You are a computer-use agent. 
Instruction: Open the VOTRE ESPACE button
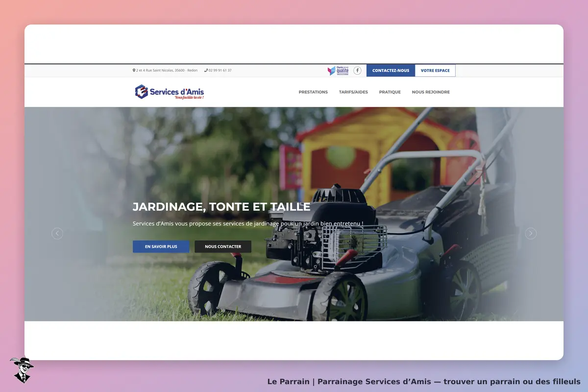coord(435,71)
